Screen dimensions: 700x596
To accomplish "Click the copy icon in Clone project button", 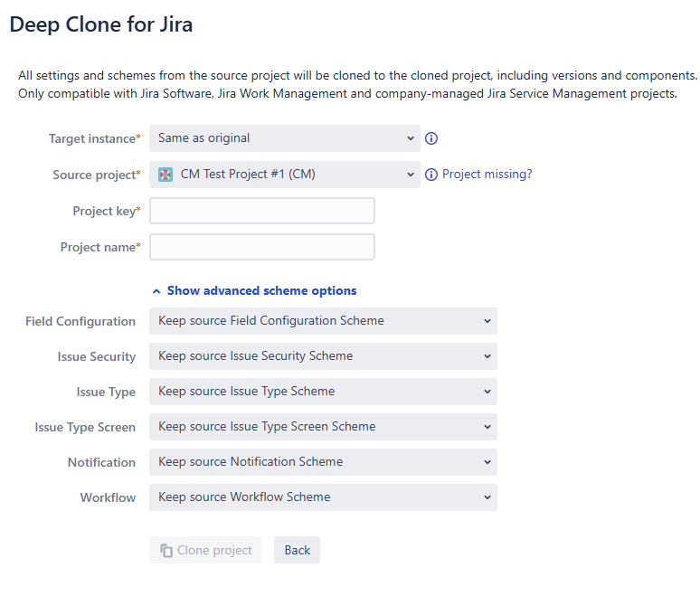I will tap(166, 551).
